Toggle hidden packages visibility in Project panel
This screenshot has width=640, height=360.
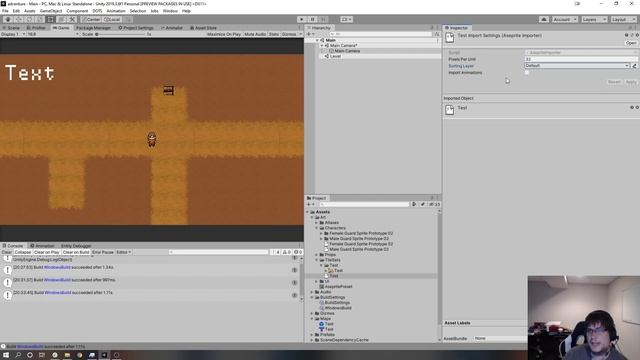434,204
